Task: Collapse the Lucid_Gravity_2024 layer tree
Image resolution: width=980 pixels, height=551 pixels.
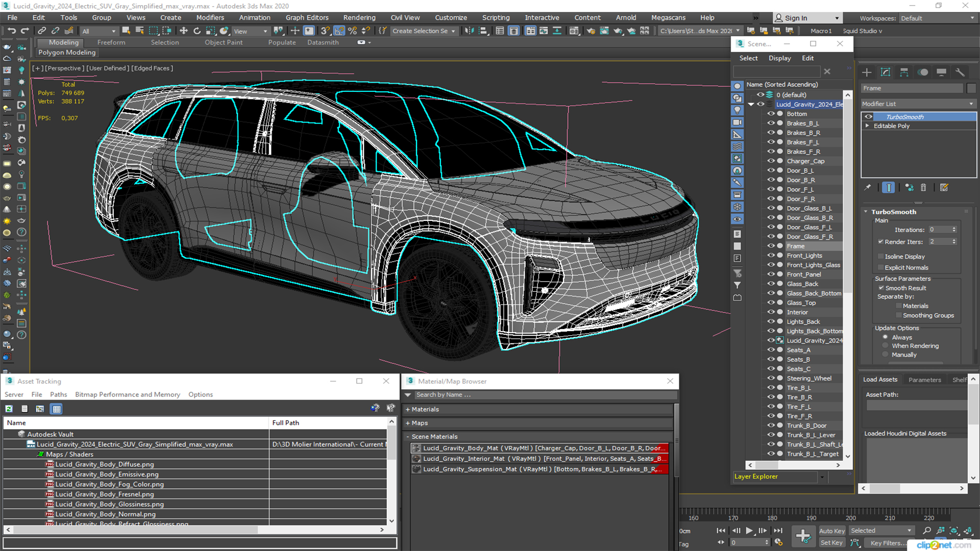Action: click(x=751, y=105)
